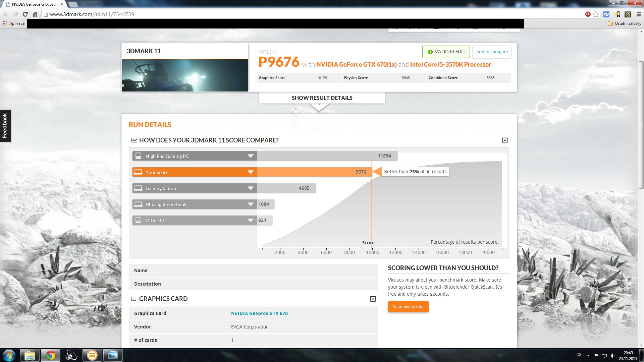
Task: Show hidden tray icons arrow
Action: coord(588,356)
